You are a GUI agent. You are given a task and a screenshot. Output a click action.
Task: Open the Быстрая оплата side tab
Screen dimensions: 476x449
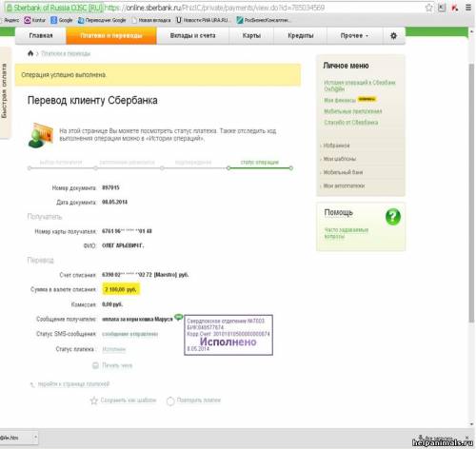tap(5, 92)
